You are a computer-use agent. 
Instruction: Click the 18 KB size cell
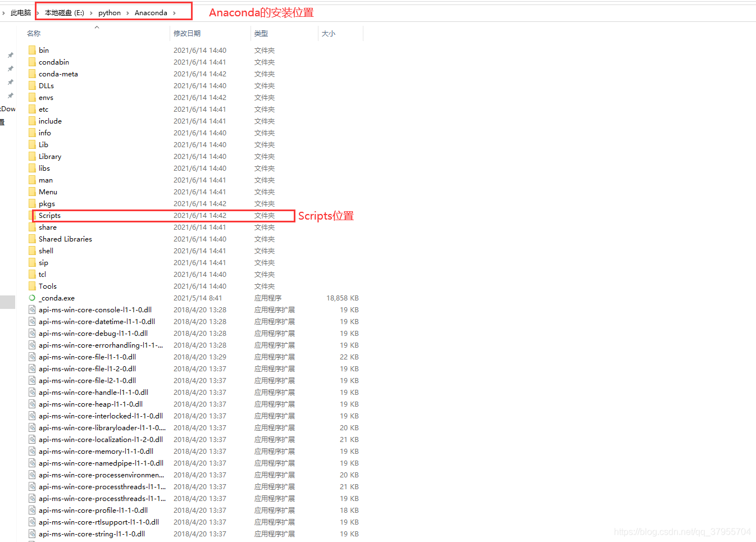pos(349,510)
